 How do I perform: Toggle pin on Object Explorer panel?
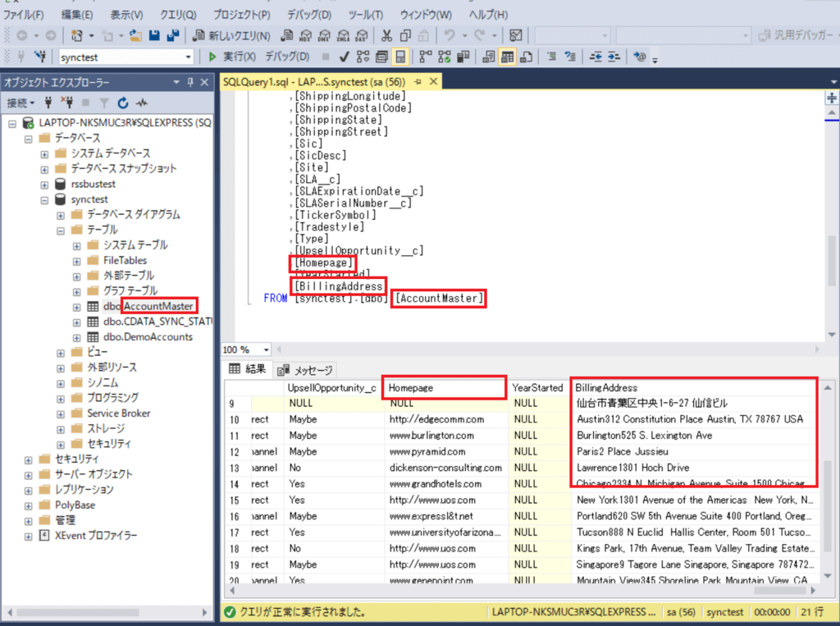pyautogui.click(x=191, y=82)
